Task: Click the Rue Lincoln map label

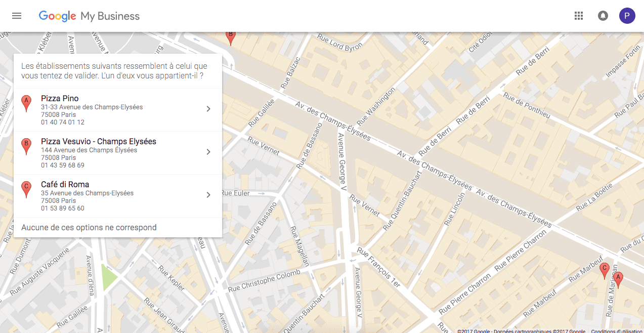Action: point(454,209)
